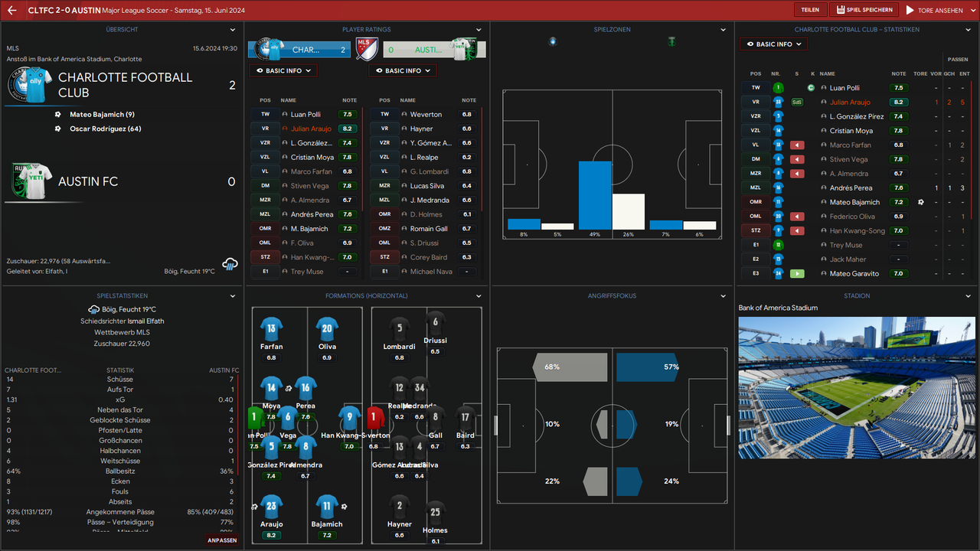Screen dimensions: 980x551
Task: Open the Spielzonen panel dropdown chevron
Action: 724,30
